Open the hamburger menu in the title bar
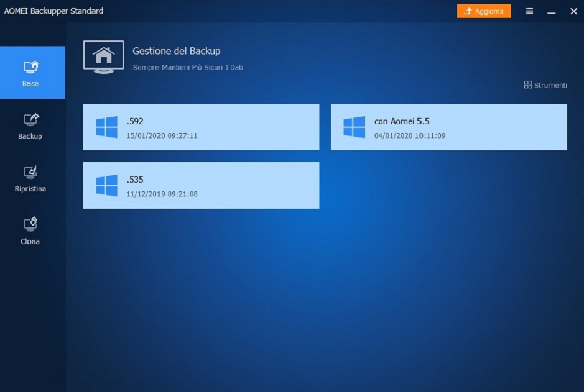Viewport: 584px width, 392px height. tap(529, 11)
